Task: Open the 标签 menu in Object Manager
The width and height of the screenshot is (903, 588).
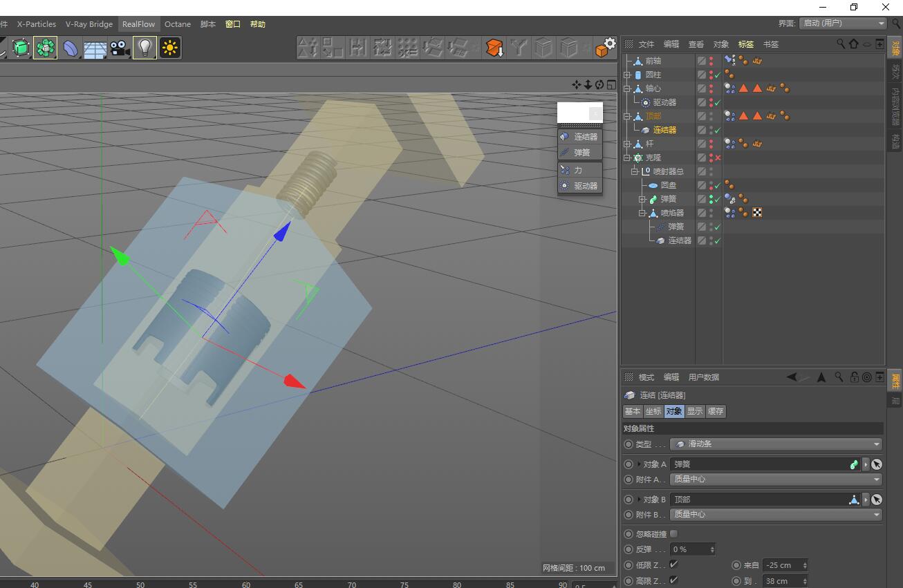Action: click(746, 44)
